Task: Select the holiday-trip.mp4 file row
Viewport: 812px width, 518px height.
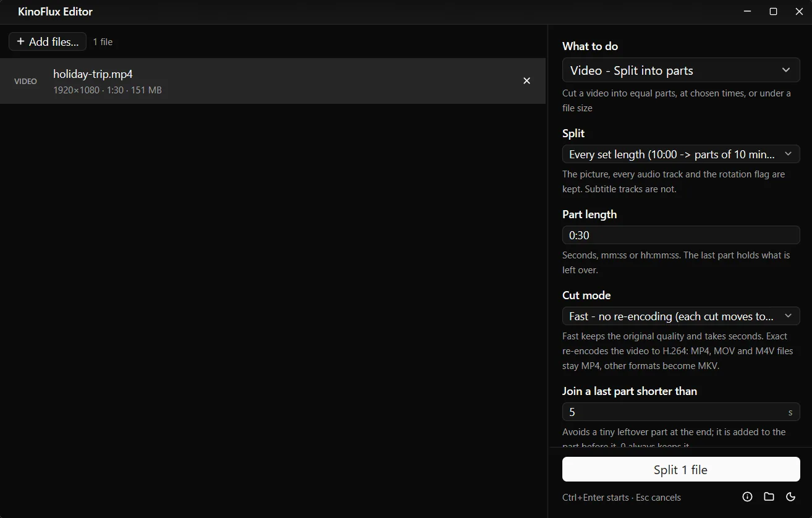Action: [x=273, y=81]
